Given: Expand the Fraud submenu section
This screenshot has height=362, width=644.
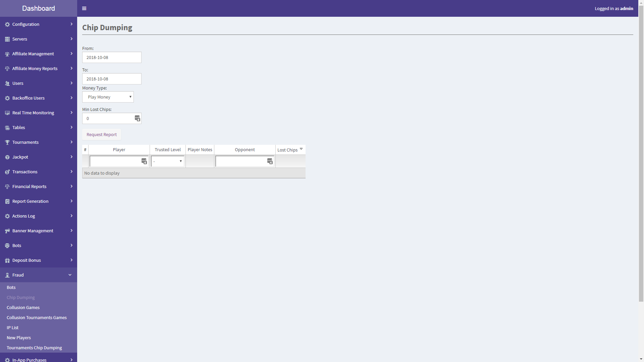Looking at the screenshot, I should (39, 275).
